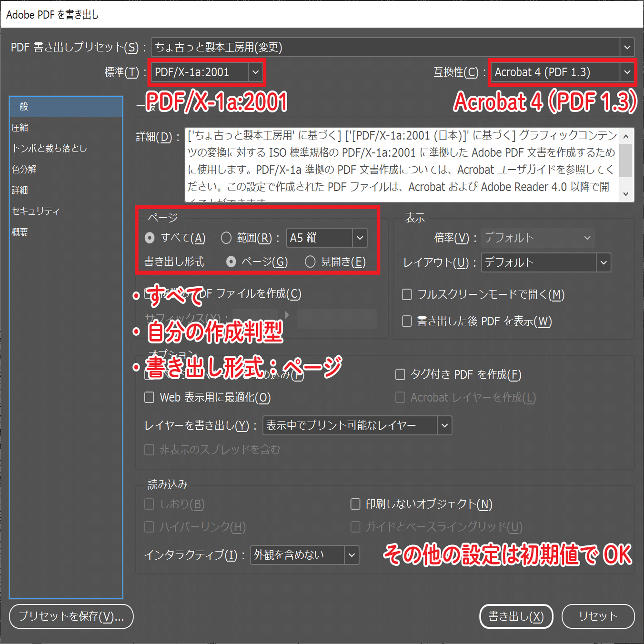Enable タグ付き PDF を作成 checkbox
This screenshot has height=644, width=644.
click(400, 374)
